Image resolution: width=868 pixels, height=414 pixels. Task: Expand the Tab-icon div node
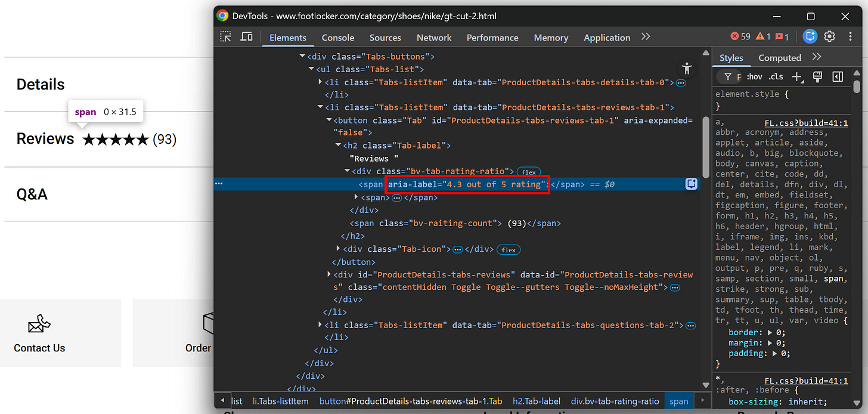(338, 249)
